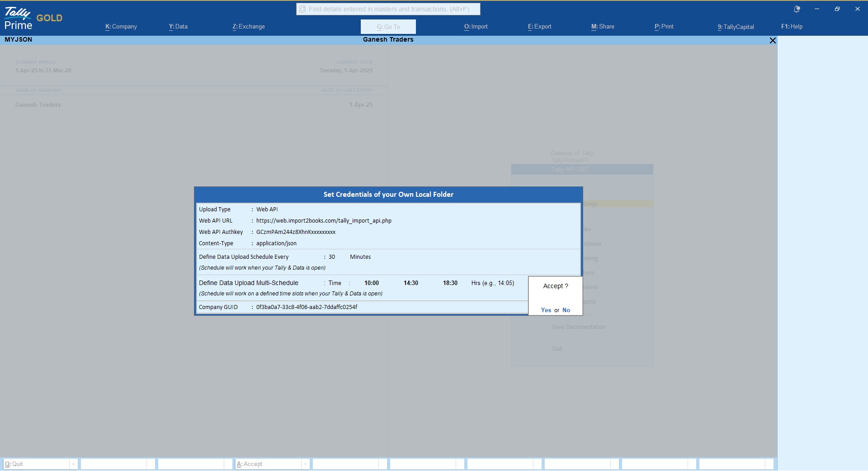The height and width of the screenshot is (471, 868).
Task: Open the O: Import menu
Action: point(476,27)
